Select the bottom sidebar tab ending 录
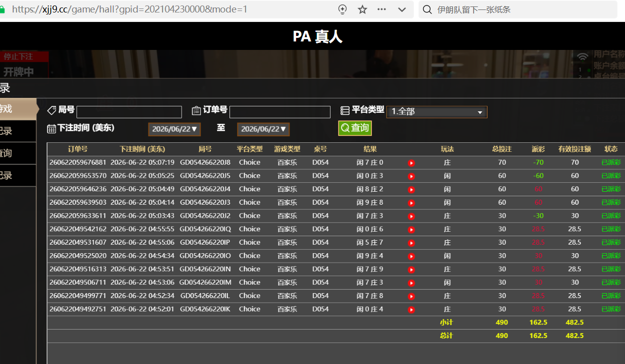625x364 pixels. click(x=18, y=175)
